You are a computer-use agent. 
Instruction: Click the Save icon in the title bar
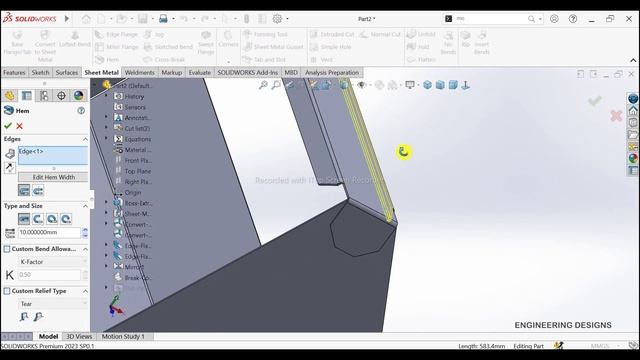point(142,19)
